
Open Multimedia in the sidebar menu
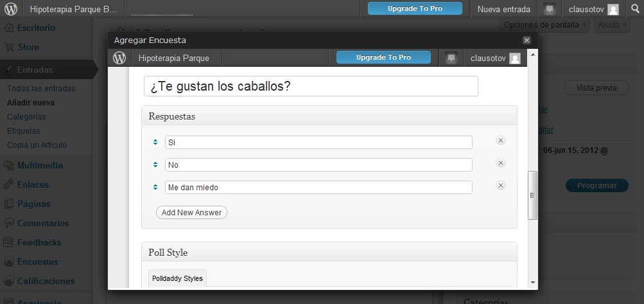(40, 165)
